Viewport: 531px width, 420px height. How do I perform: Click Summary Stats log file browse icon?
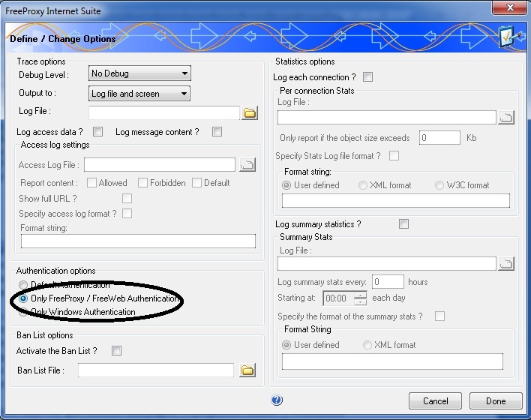506,263
